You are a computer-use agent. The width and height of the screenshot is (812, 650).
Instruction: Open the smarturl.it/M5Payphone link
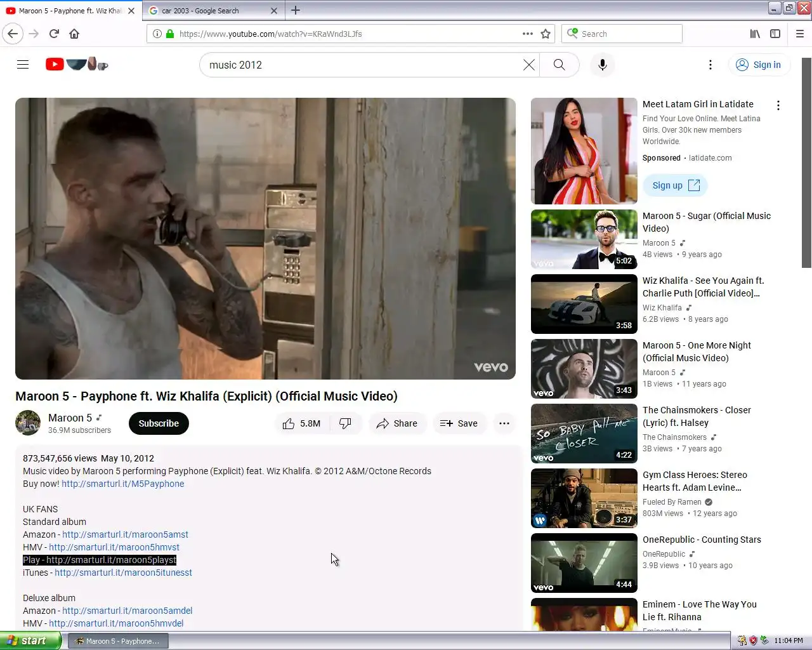tap(123, 484)
